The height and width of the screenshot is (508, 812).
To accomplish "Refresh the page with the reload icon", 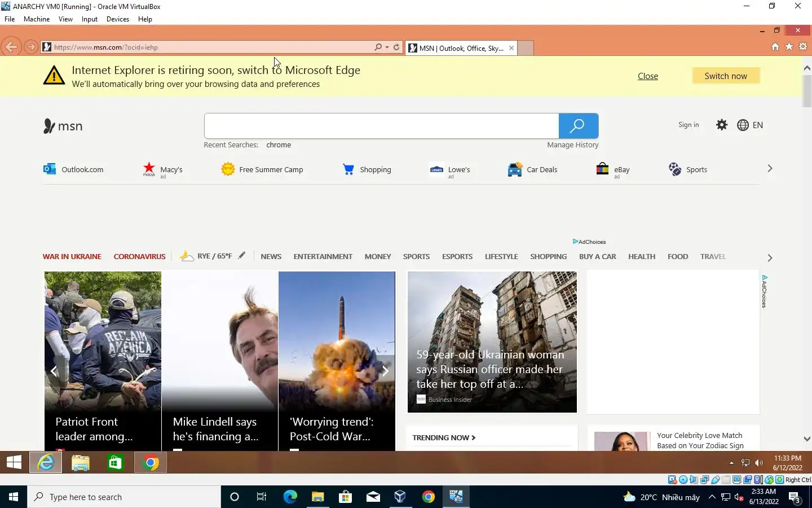I will tap(396, 47).
